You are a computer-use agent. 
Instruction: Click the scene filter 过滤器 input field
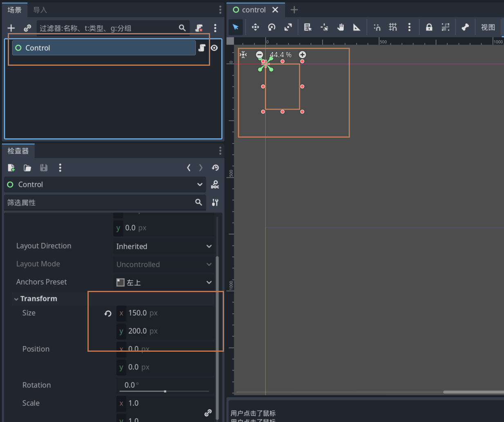click(113, 28)
